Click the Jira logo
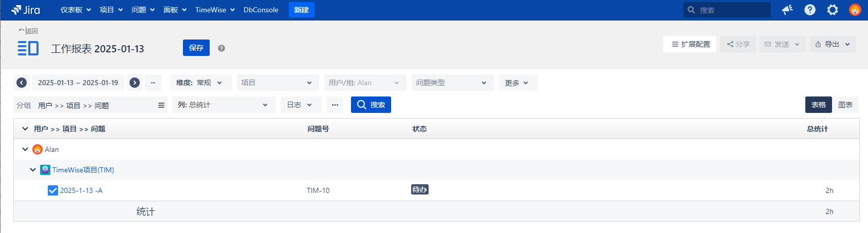 click(26, 10)
